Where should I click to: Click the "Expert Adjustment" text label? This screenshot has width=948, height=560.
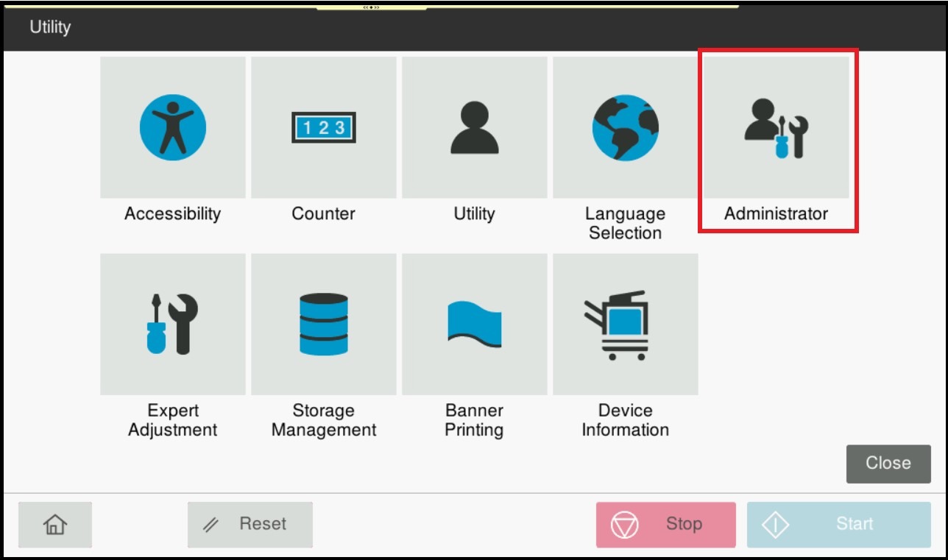pos(173,420)
